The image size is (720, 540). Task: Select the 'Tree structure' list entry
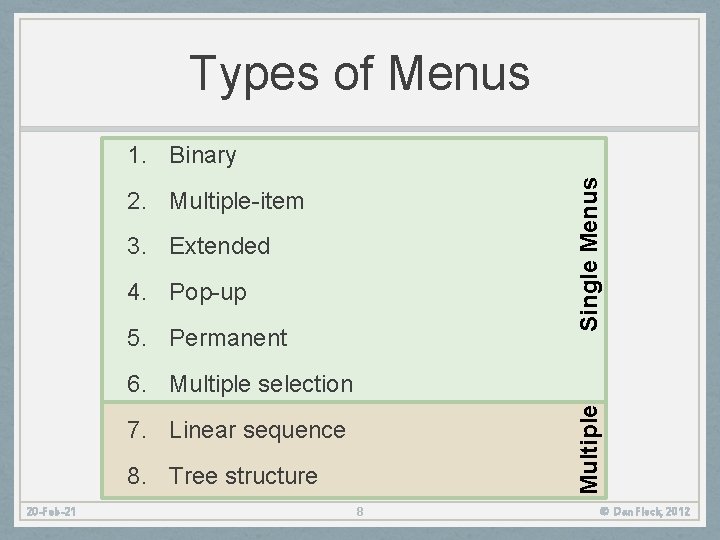point(243,476)
